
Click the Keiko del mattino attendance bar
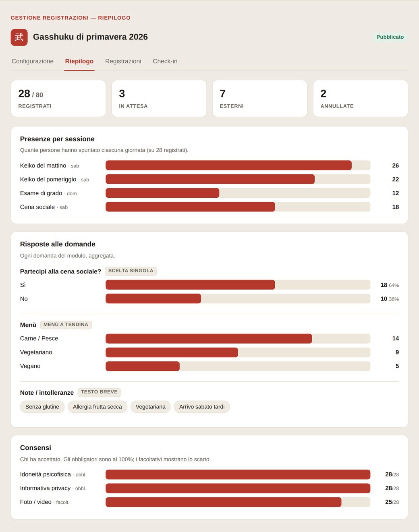pyautogui.click(x=238, y=166)
